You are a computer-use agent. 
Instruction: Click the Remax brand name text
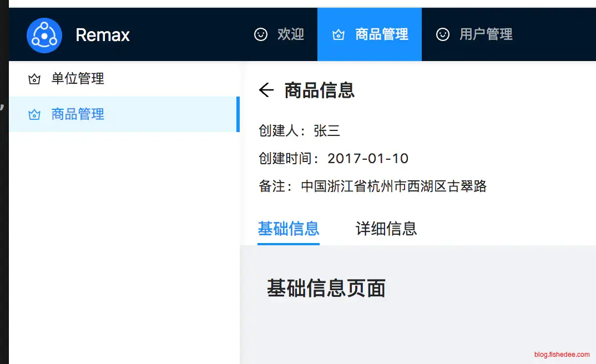click(x=103, y=35)
